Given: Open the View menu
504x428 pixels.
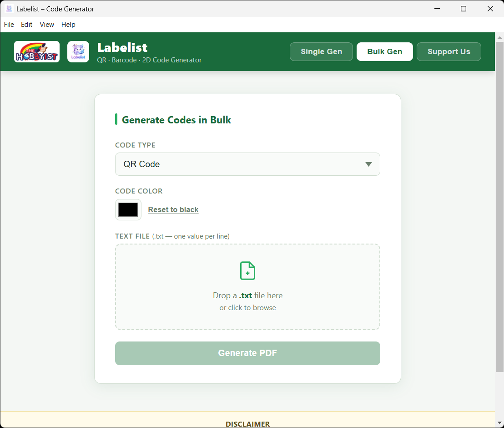Looking at the screenshot, I should (x=46, y=25).
